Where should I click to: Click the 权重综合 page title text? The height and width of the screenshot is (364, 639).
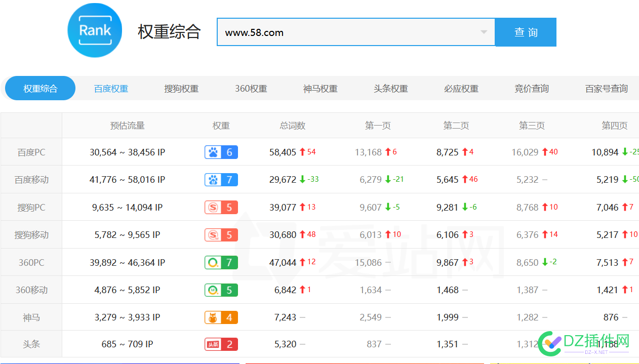[x=169, y=32]
